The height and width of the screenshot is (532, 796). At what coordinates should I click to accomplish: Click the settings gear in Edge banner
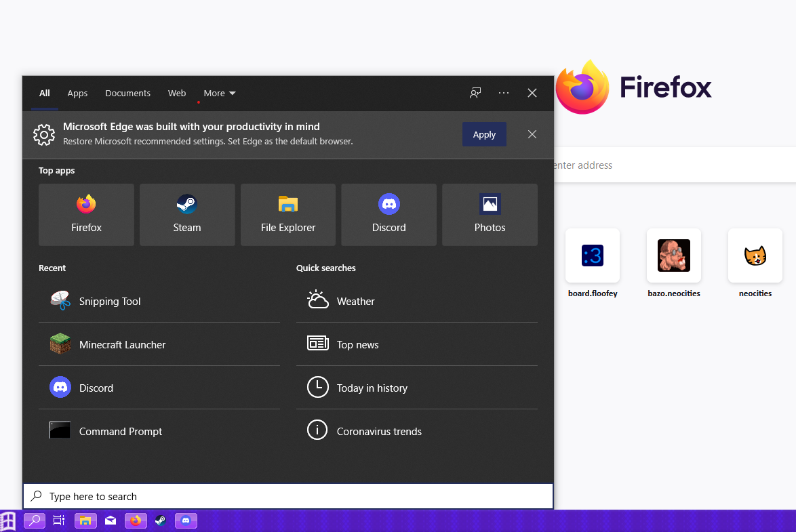tap(44, 134)
